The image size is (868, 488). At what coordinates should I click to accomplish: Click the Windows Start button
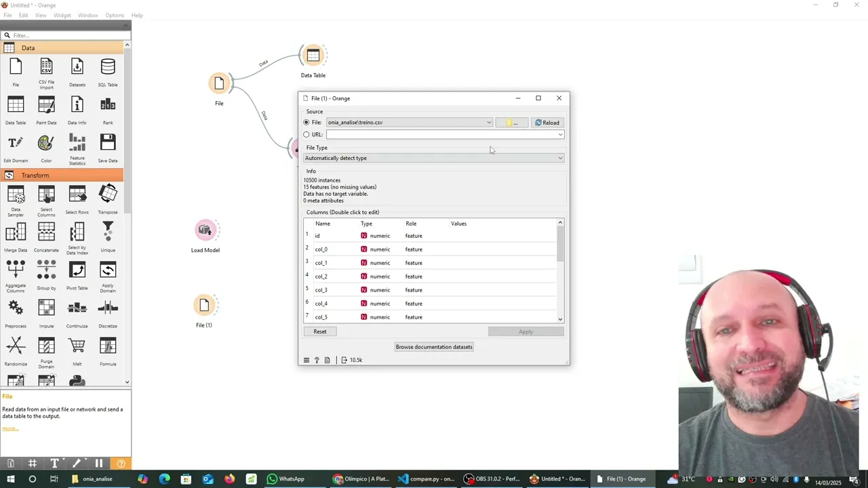click(10, 479)
